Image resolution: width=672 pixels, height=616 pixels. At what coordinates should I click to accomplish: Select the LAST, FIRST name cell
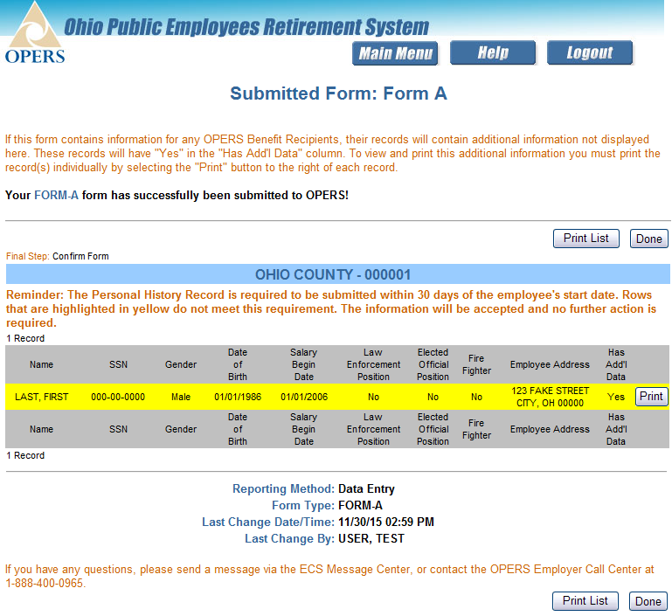[41, 397]
